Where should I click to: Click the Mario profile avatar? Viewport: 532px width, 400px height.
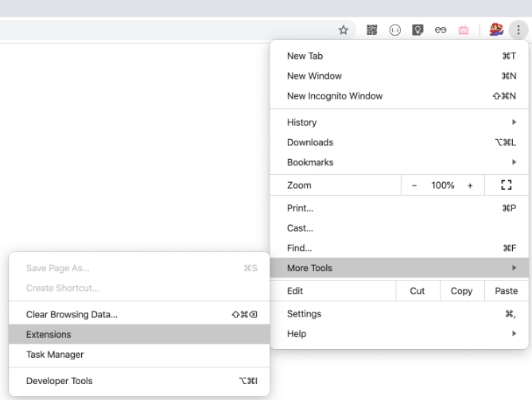click(x=495, y=29)
